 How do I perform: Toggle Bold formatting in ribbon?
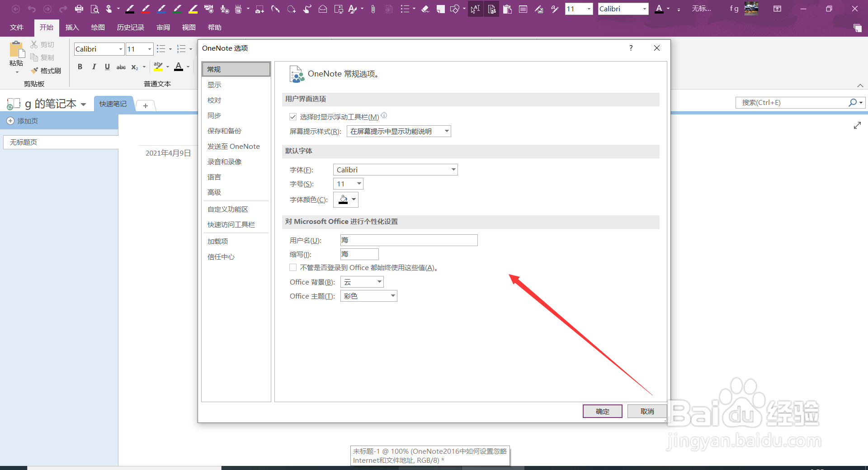[x=80, y=67]
